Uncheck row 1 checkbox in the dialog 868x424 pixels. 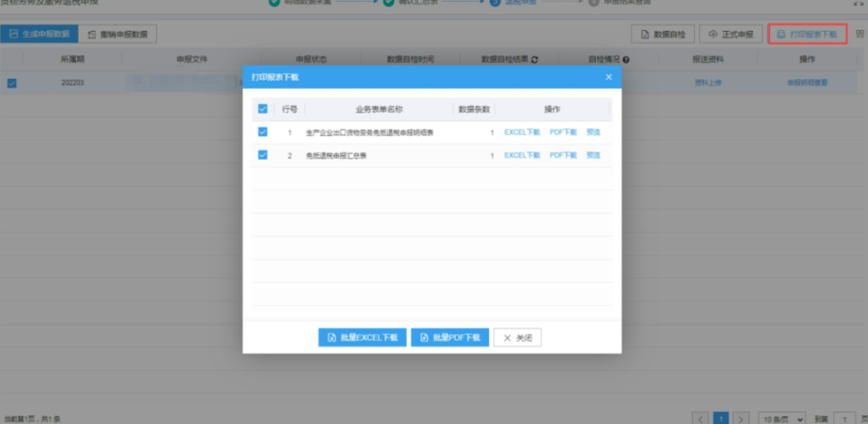click(263, 133)
